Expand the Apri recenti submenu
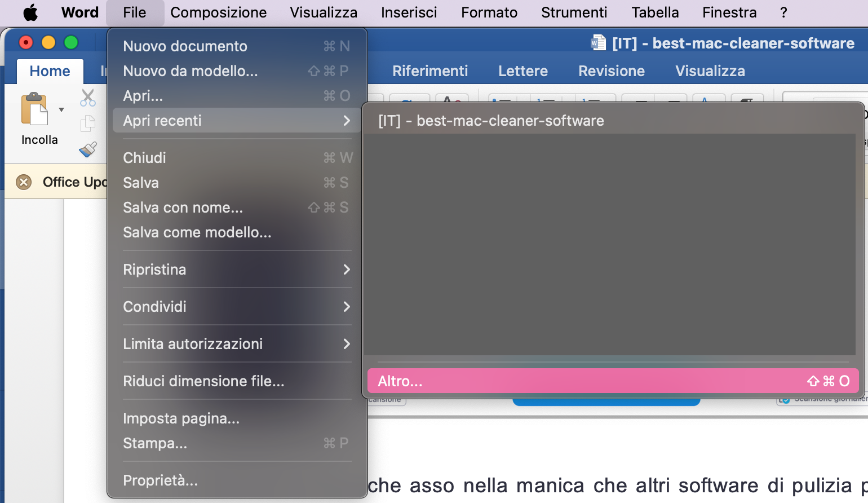The width and height of the screenshot is (868, 503). (237, 121)
